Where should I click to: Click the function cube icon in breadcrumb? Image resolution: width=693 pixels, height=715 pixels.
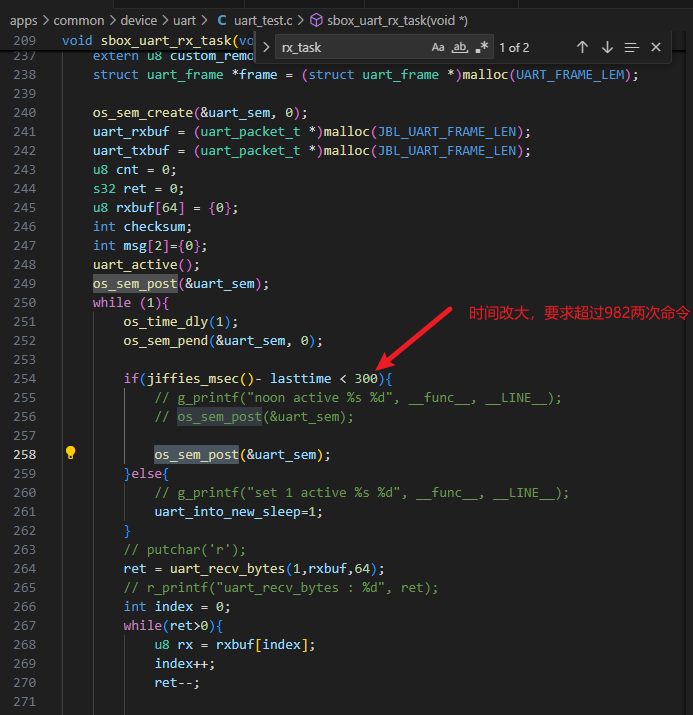click(316, 21)
